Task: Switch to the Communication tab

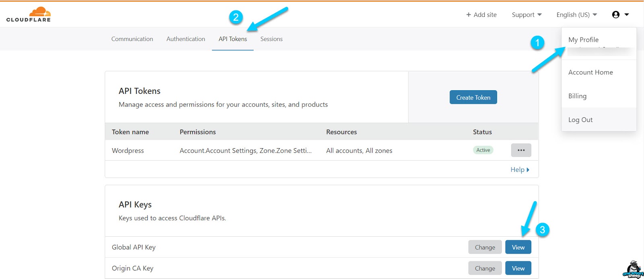Action: 132,39
